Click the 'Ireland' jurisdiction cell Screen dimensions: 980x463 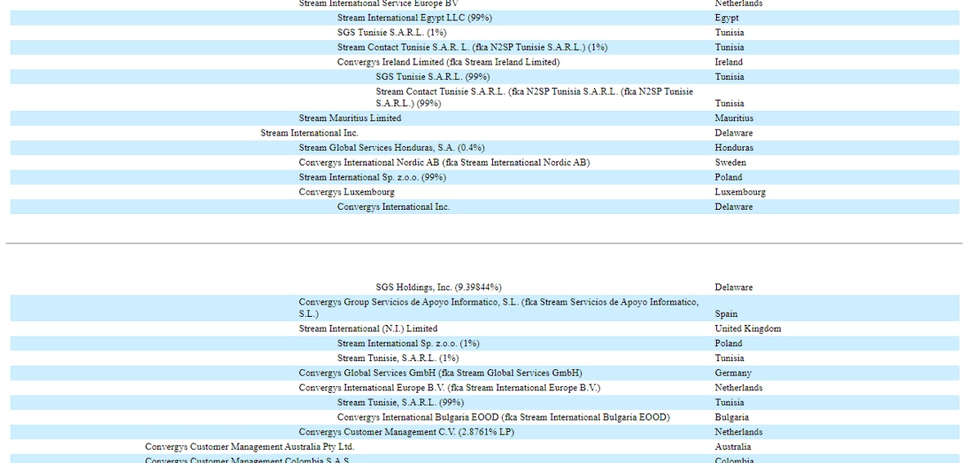pyautogui.click(x=729, y=63)
